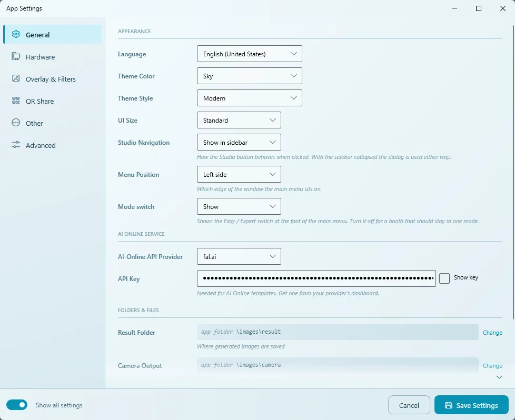515x420 pixels.
Task: Switch to the Hardware section
Action: click(x=53, y=57)
